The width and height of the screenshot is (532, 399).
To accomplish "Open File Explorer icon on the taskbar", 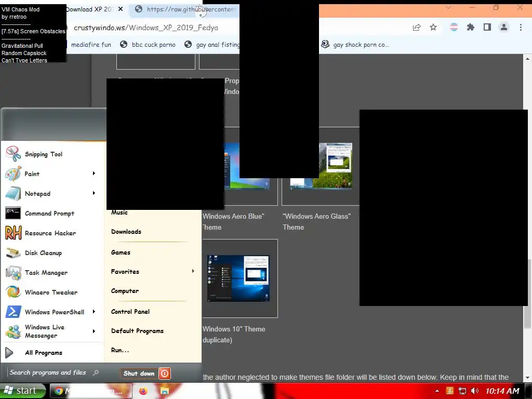I will click(x=165, y=391).
